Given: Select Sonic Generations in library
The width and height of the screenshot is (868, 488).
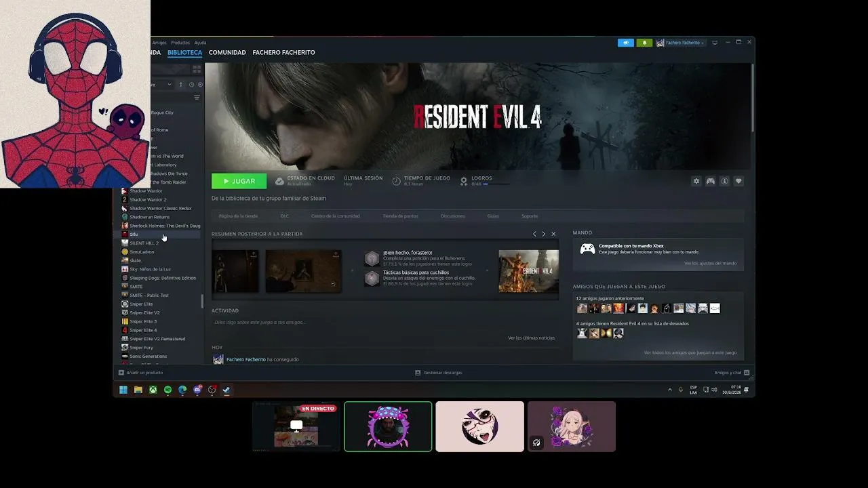Looking at the screenshot, I should click(x=160, y=357).
